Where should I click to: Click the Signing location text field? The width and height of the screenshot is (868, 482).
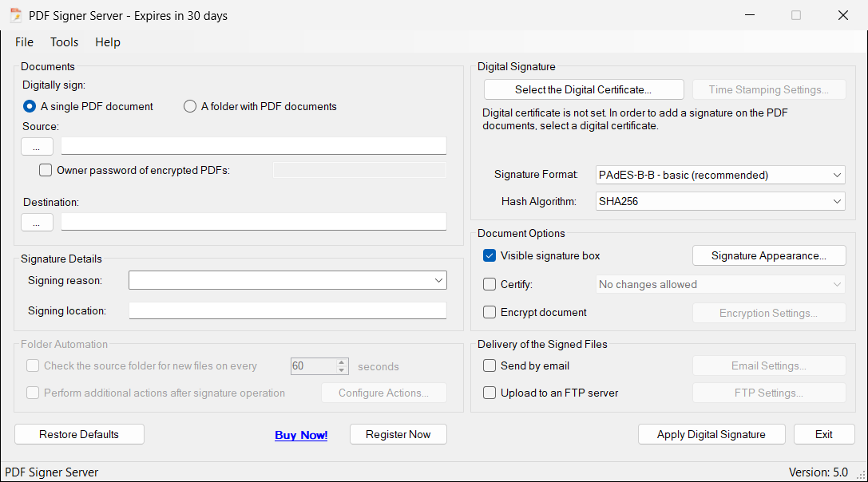[x=287, y=310]
